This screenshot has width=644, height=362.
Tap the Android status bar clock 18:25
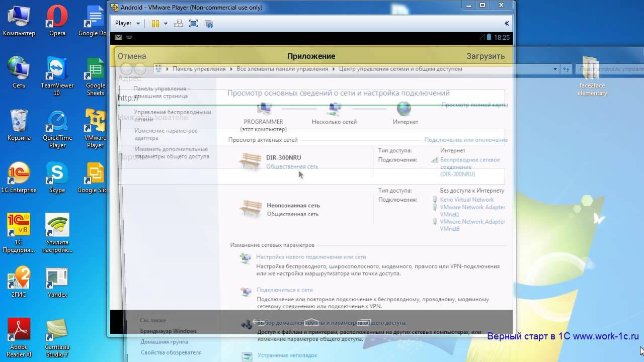pos(502,37)
